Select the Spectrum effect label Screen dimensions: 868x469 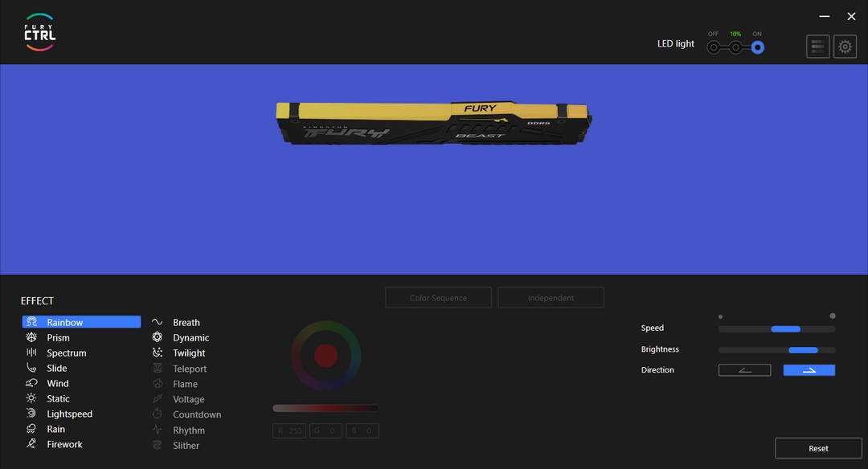pos(67,353)
